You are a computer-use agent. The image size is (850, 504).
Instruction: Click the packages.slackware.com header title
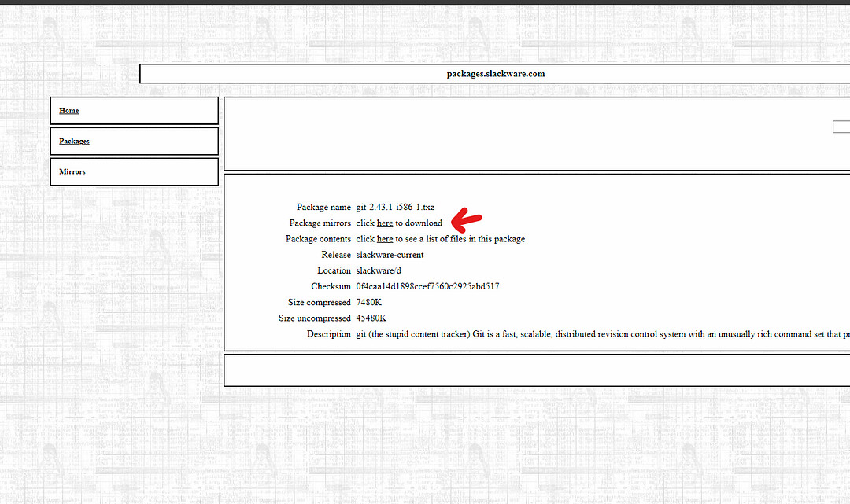tap(496, 74)
